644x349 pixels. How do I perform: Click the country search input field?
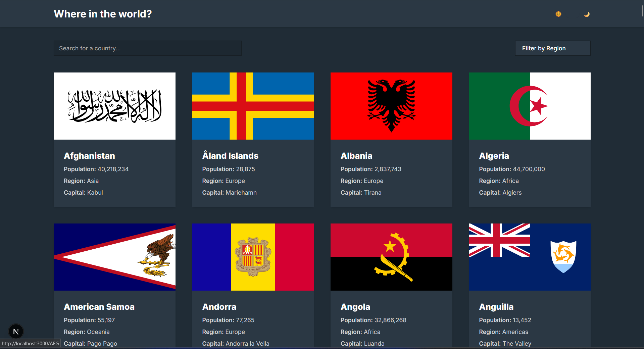pyautogui.click(x=147, y=48)
